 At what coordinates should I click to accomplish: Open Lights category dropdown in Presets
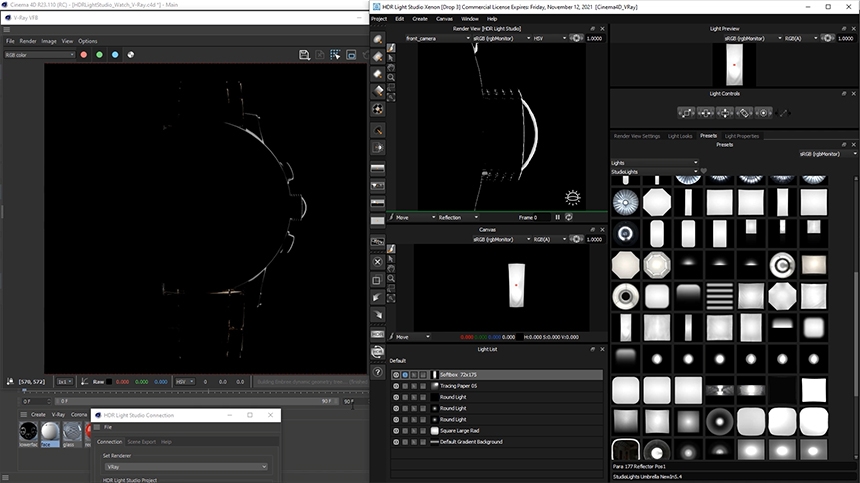[x=654, y=163]
